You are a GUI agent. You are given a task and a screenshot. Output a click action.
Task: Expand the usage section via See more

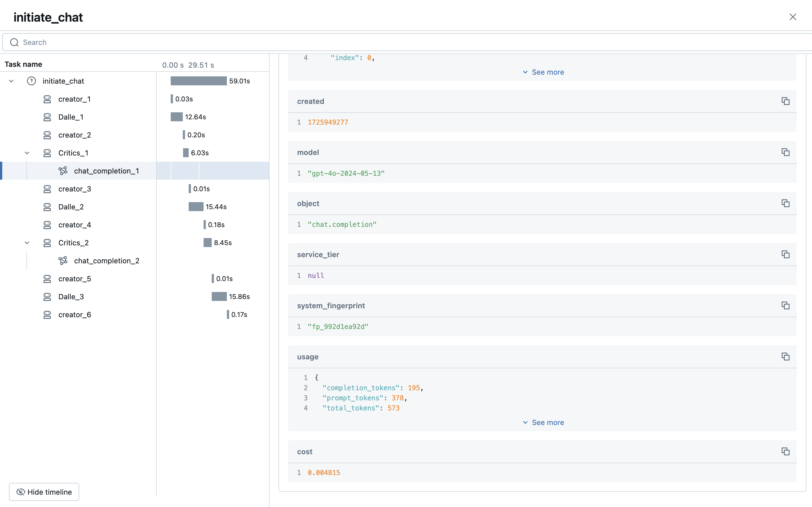pyautogui.click(x=543, y=422)
